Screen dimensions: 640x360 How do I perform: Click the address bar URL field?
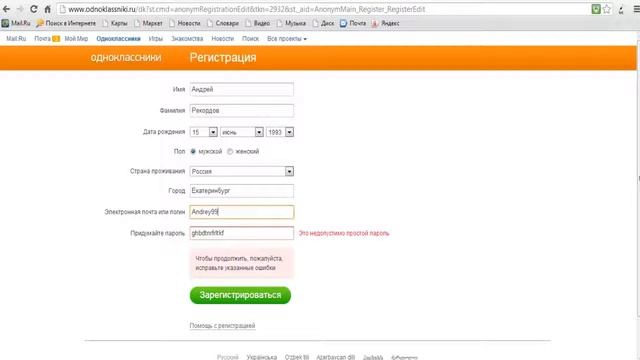pyautogui.click(x=322, y=9)
